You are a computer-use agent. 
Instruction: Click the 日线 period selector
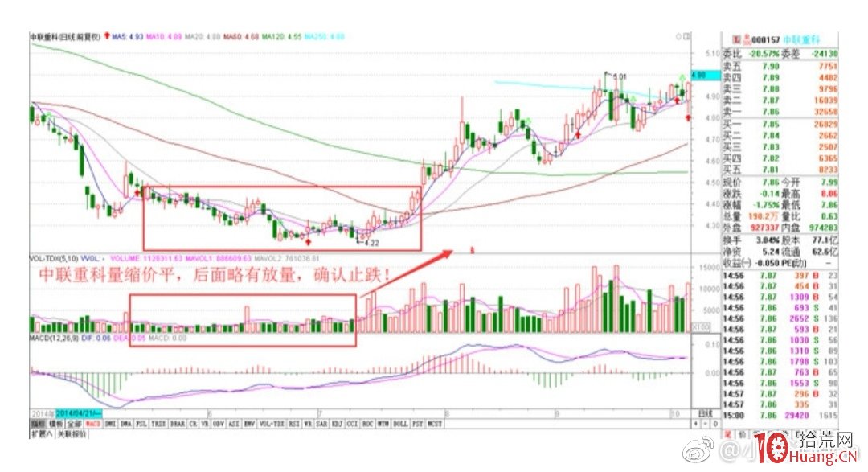click(x=705, y=414)
